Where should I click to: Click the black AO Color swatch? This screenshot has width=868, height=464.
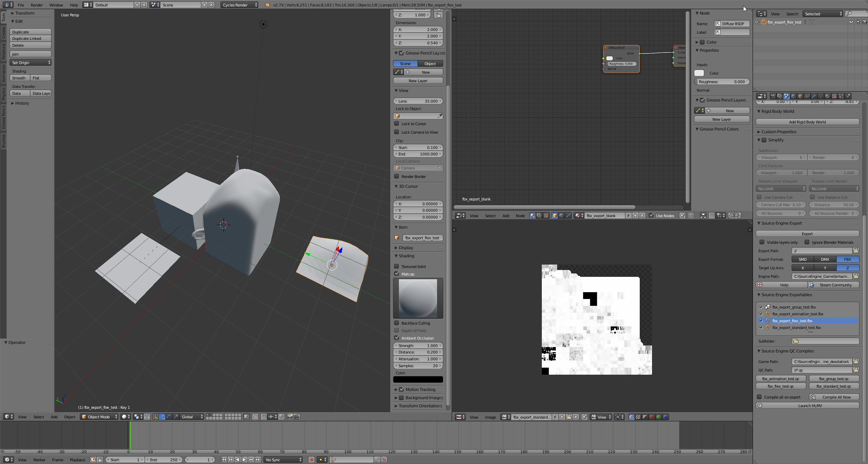[418, 379]
